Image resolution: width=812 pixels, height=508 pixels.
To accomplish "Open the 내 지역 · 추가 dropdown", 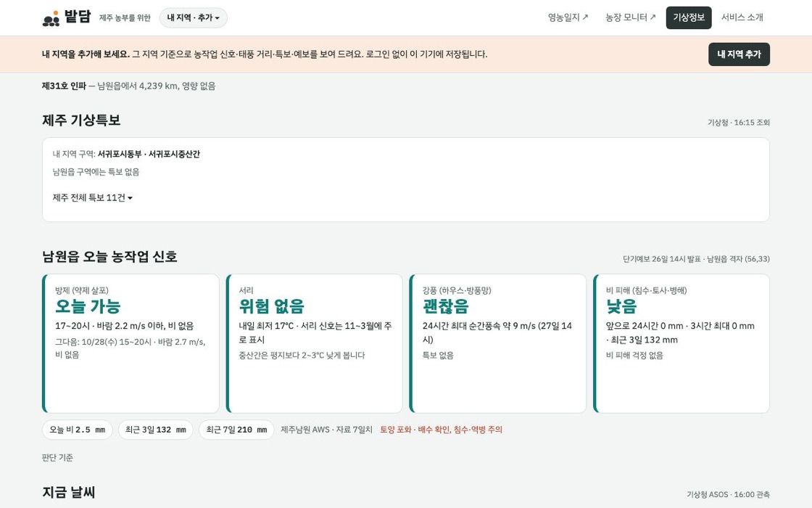I will [193, 17].
